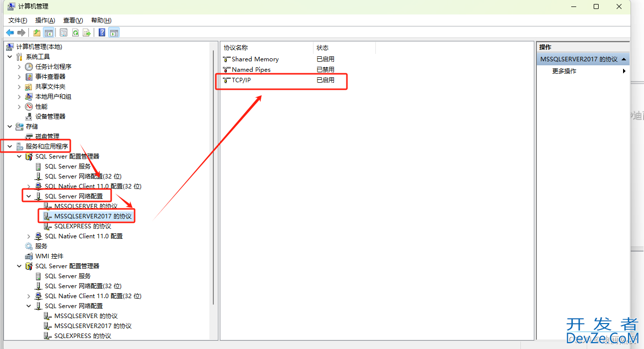Expand the 性能 node arrow
The image size is (644, 349).
tap(19, 106)
